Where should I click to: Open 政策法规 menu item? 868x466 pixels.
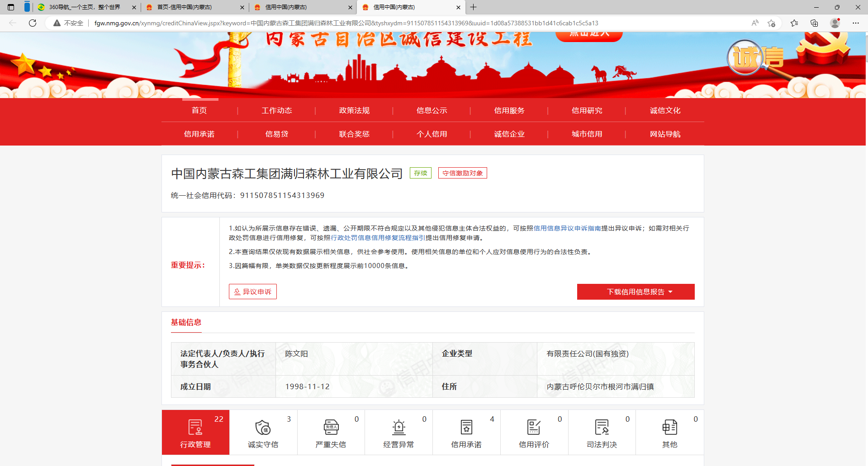[354, 110]
